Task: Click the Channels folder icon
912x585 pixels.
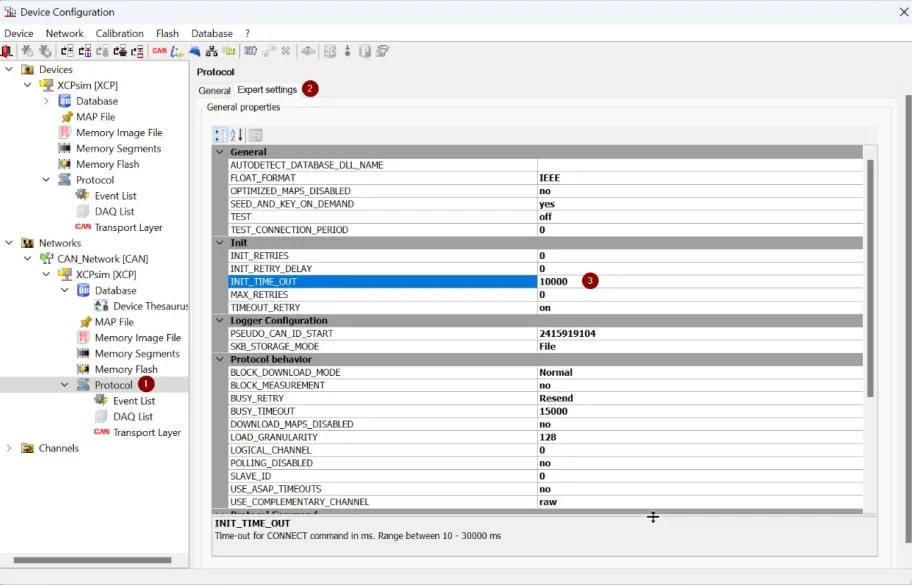Action: tap(27, 448)
